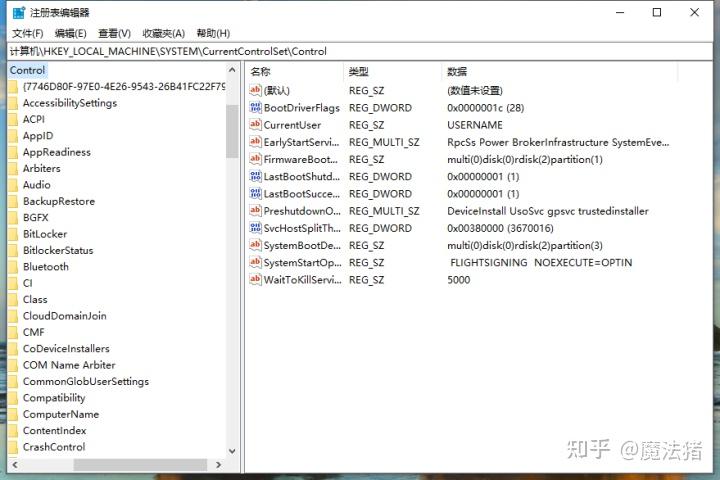This screenshot has height=480, width=720.
Task: Click the registry path address bar
Action: 360,51
